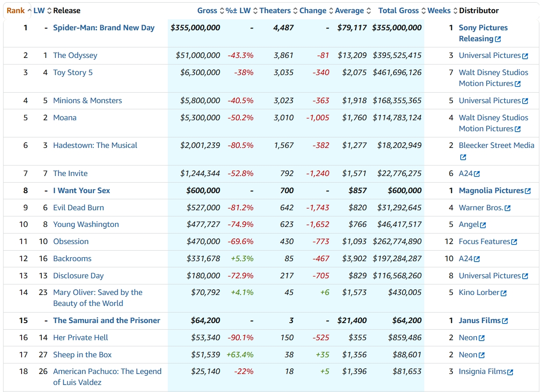Click the +63.4% value in Sheep in the Box row

tap(240, 355)
